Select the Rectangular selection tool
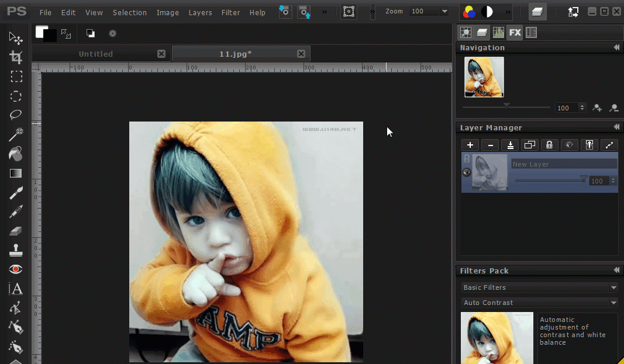Viewport: 624px width, 364px height. (x=16, y=77)
